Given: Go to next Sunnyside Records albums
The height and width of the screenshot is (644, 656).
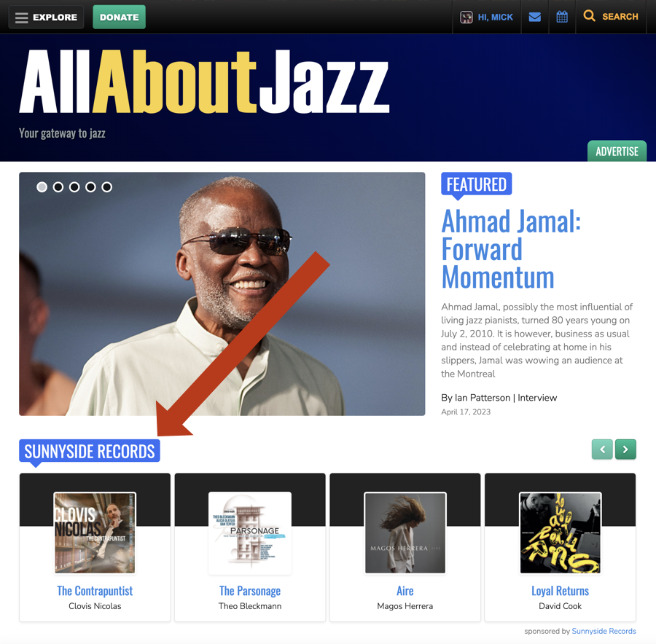Looking at the screenshot, I should tap(625, 449).
